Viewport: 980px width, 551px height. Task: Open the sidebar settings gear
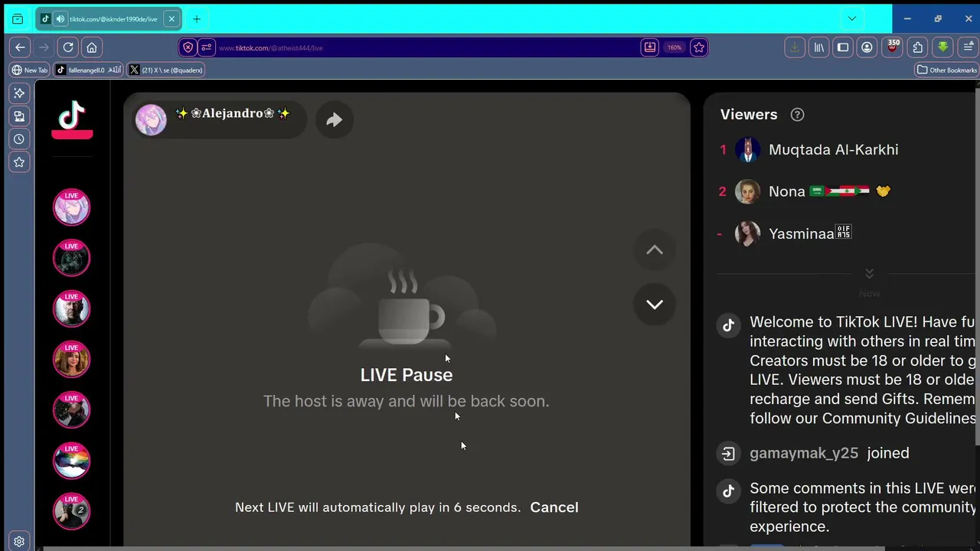click(19, 541)
